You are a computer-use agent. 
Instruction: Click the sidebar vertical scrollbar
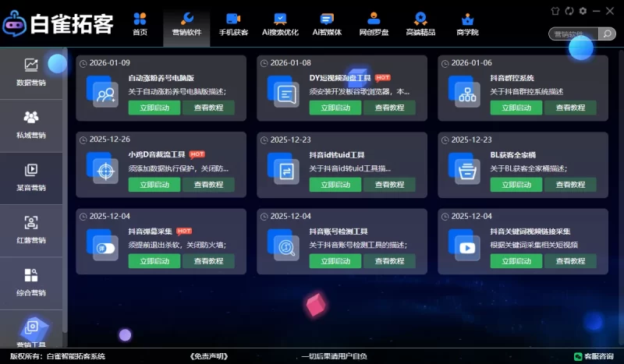coord(65,191)
